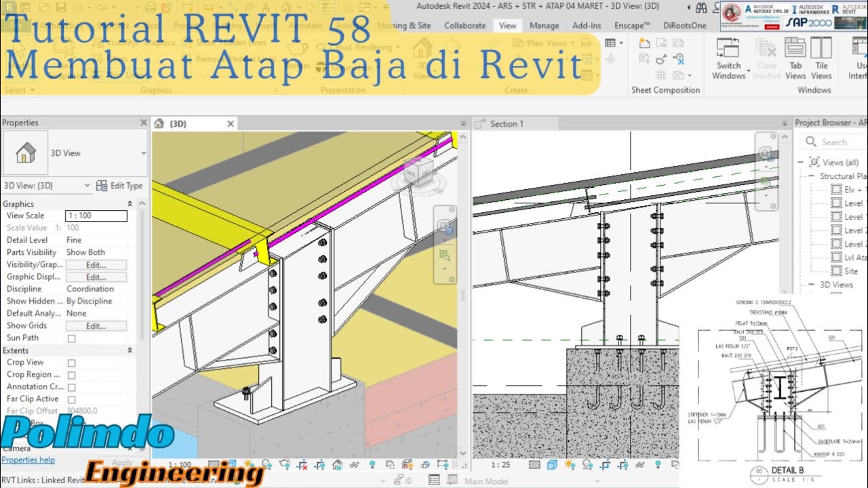Viewport: 868px width, 488px height.
Task: Toggle the Sun Path checkbox
Action: click(71, 338)
